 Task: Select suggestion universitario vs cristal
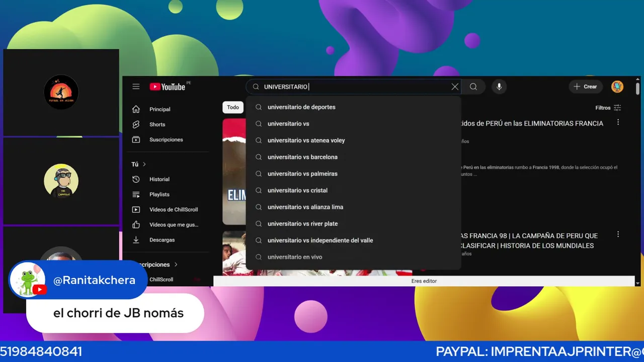pos(353,190)
